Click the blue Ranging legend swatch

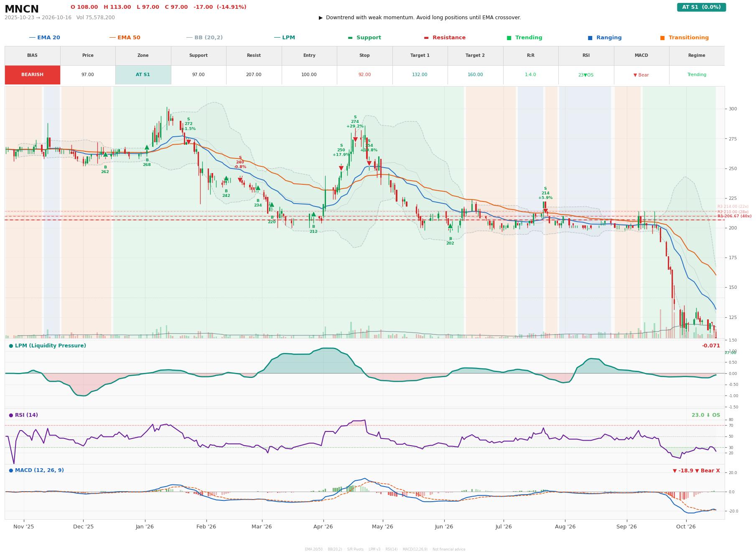590,38
